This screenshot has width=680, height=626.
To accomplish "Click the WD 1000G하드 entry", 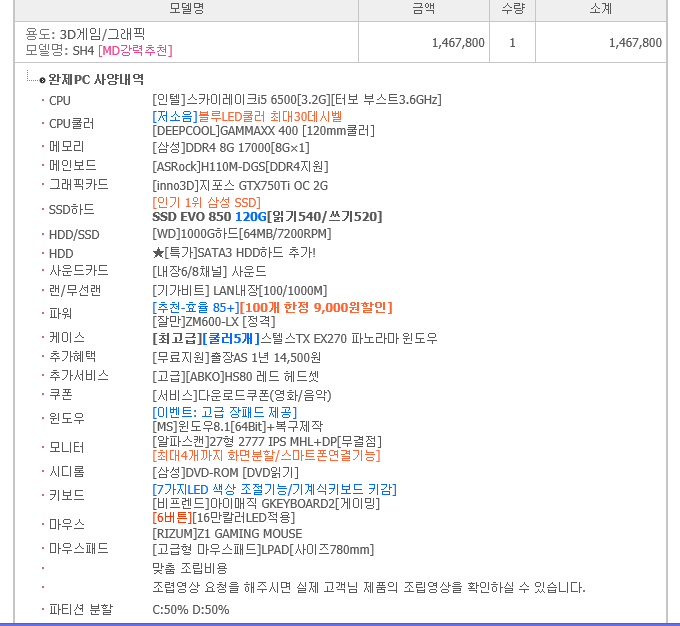I will tap(242, 234).
